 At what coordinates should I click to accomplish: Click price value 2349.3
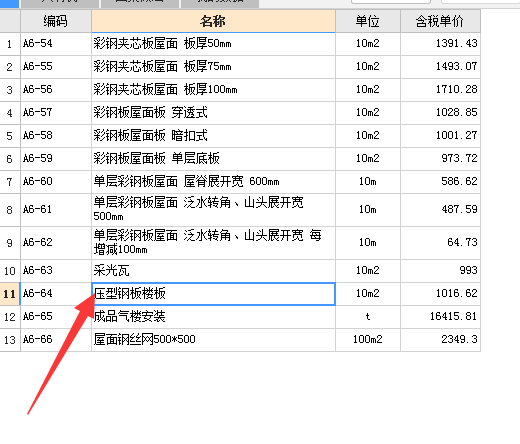point(459,340)
